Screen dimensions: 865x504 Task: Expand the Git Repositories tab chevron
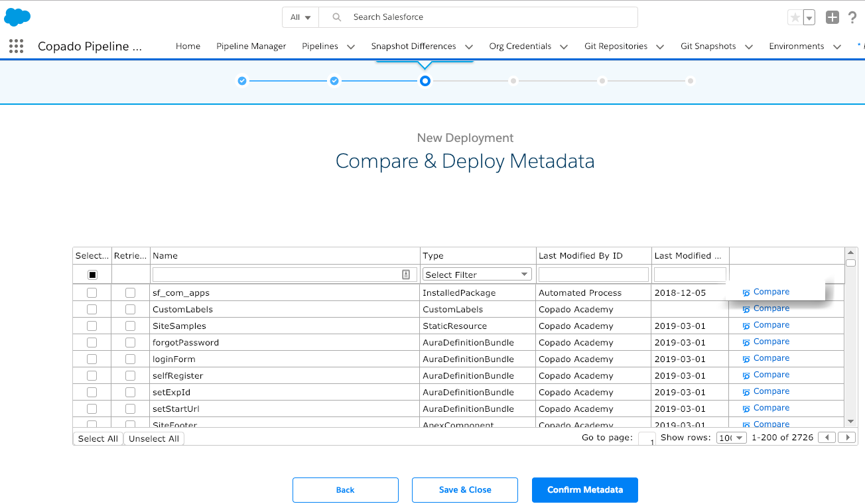coord(660,46)
